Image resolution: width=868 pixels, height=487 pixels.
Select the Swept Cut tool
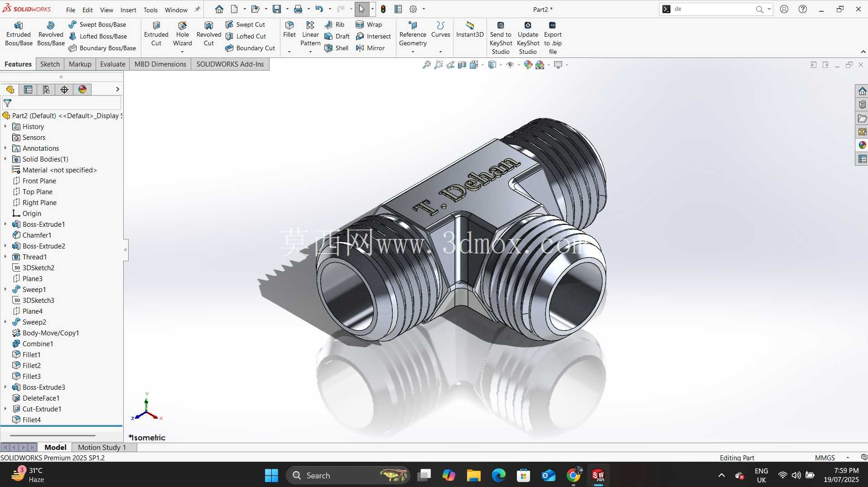pyautogui.click(x=245, y=24)
